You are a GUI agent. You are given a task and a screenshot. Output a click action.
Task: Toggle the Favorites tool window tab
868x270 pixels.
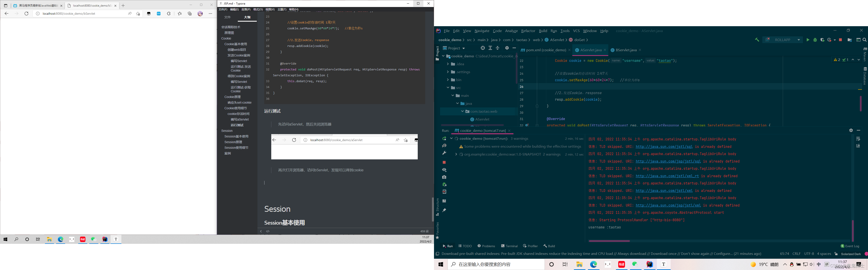point(437,231)
